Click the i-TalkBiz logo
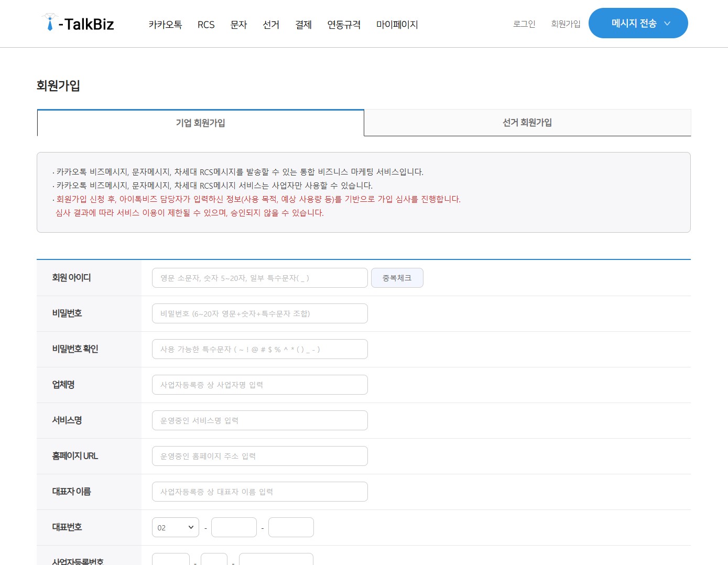 pos(78,24)
